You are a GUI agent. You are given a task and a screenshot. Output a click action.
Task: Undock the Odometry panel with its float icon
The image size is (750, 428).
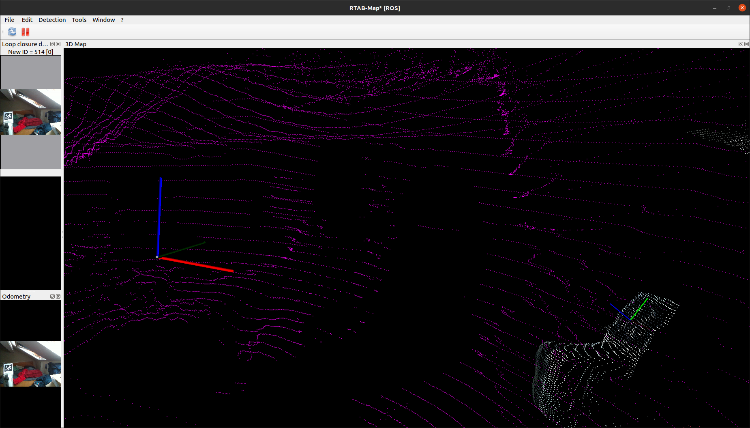click(52, 296)
